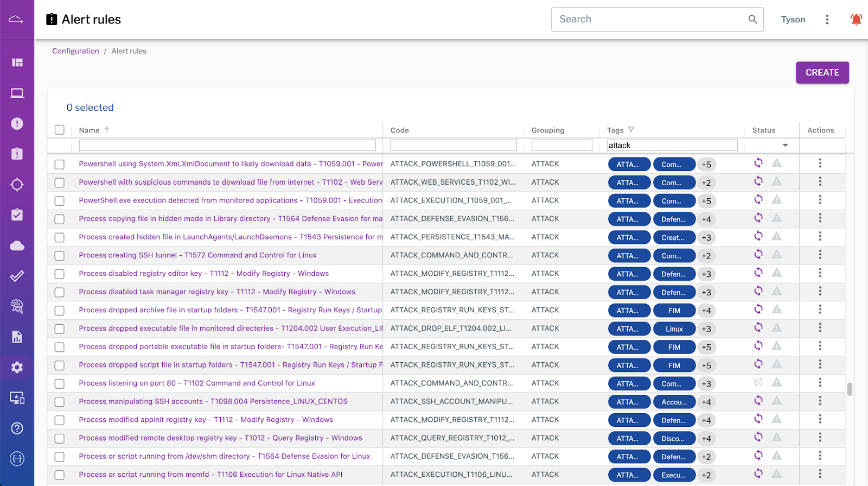Open the dashboard grid icon in sidebar

tap(17, 62)
